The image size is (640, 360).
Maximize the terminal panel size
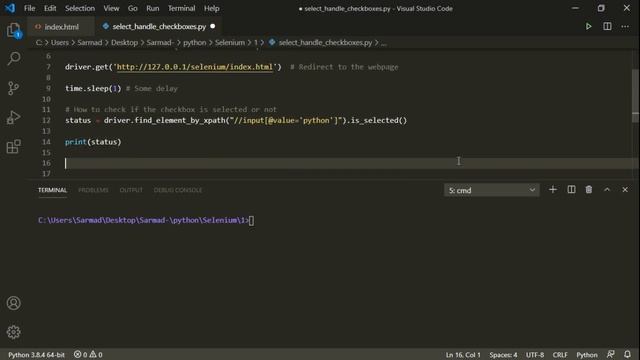click(607, 190)
